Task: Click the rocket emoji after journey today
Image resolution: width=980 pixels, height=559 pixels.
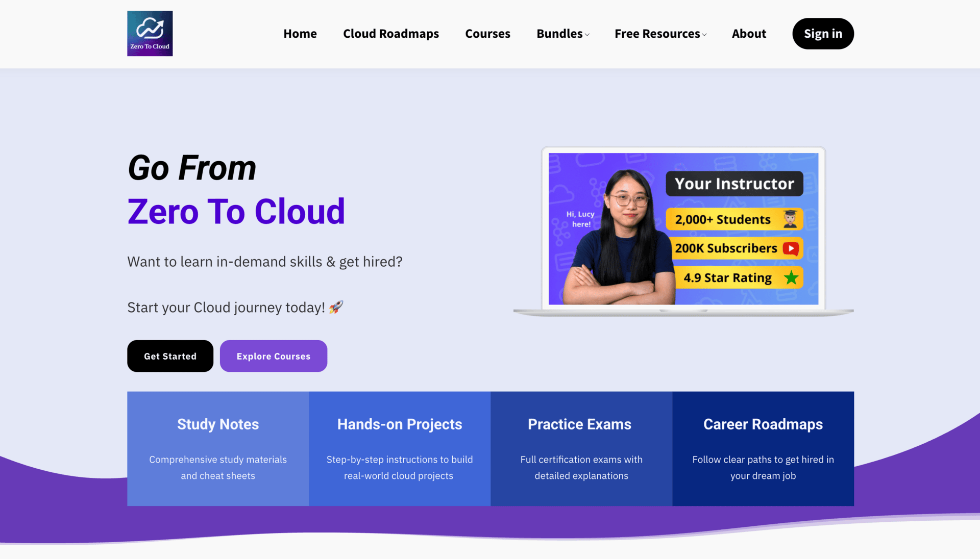Action: 336,307
